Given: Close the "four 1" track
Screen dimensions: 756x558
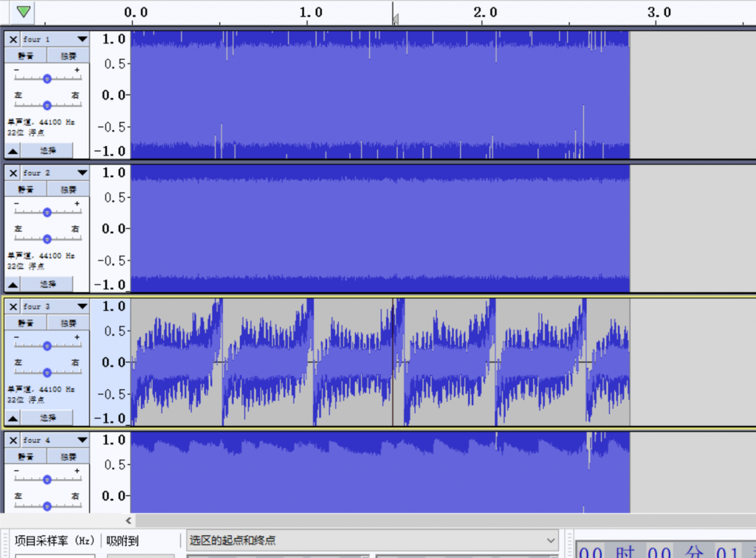Looking at the screenshot, I should (x=13, y=39).
